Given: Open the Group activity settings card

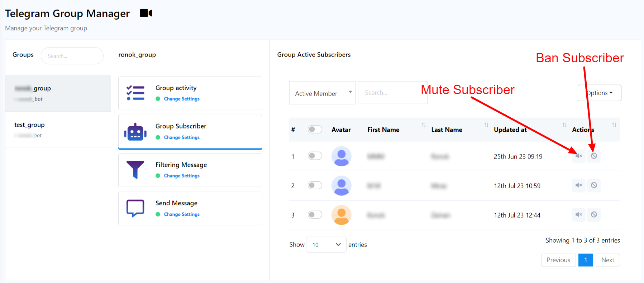Looking at the screenshot, I should click(x=190, y=93).
